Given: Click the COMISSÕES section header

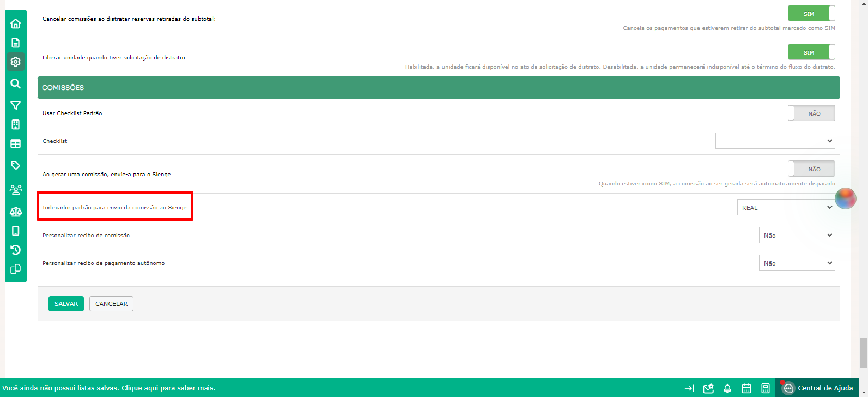Looking at the screenshot, I should (439, 87).
